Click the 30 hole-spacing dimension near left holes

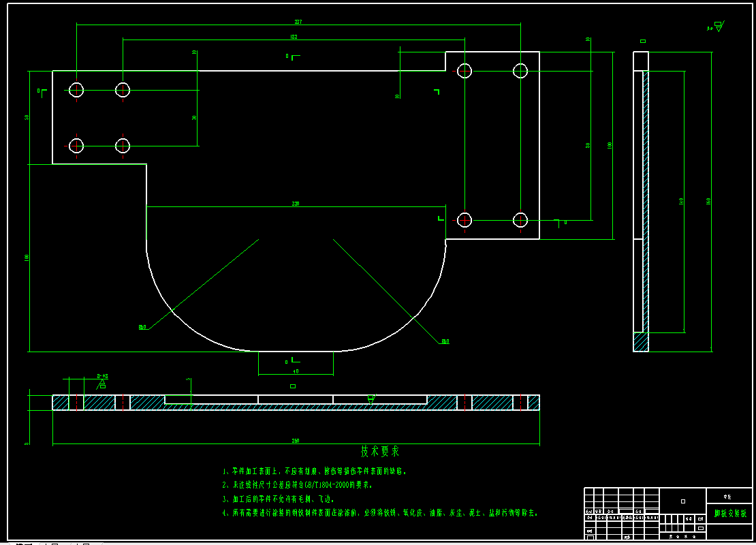coord(194,118)
